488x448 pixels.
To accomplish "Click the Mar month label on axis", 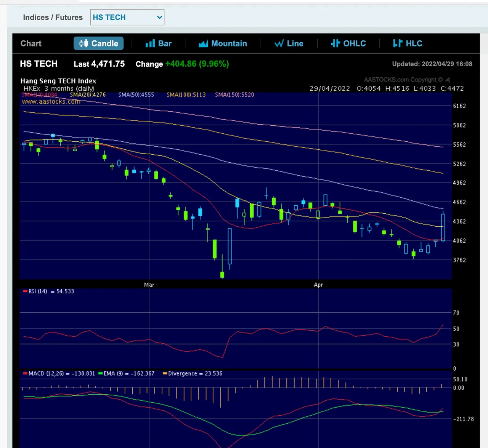I will point(149,285).
